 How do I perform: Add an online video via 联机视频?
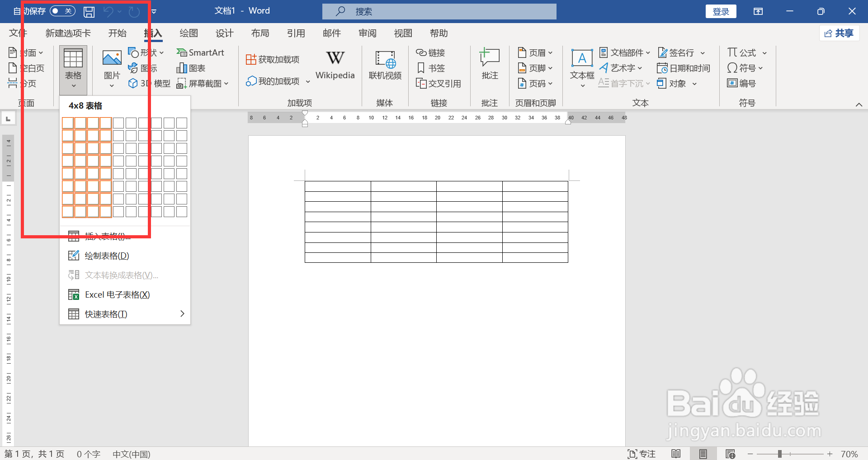pos(385,66)
